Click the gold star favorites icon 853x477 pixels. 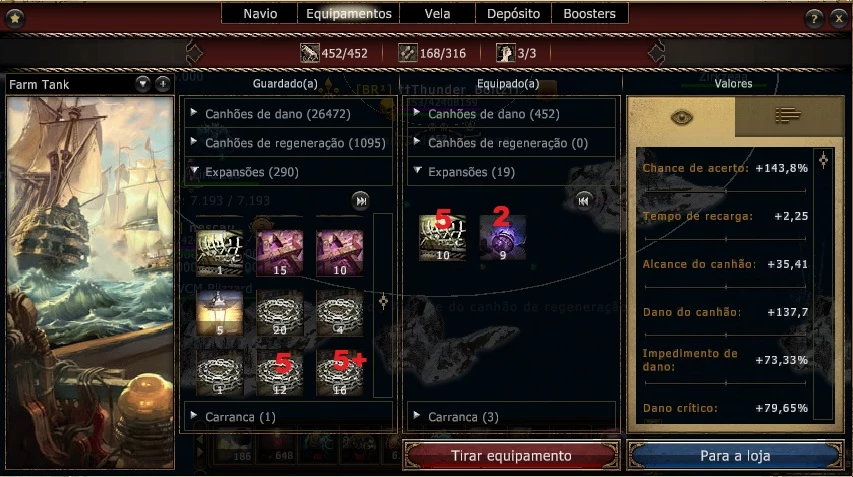(15, 18)
